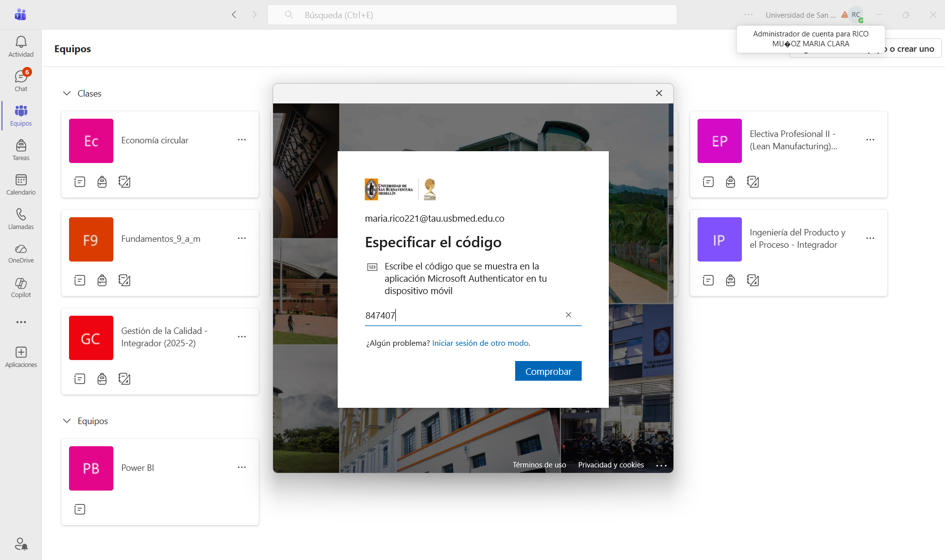Open the Términos de uso link
Screen dimensions: 945x560
[x=539, y=465]
